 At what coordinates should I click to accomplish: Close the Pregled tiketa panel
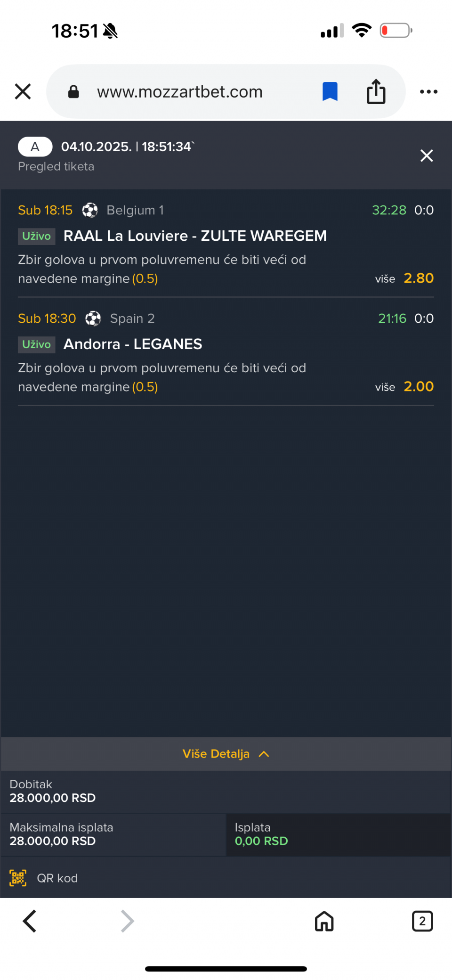[x=426, y=155]
